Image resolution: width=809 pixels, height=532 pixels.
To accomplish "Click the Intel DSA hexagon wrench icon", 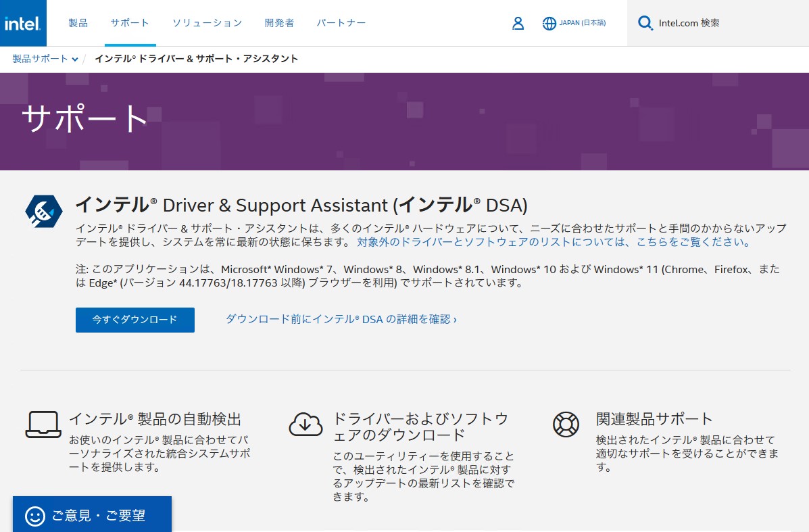I will (x=44, y=211).
